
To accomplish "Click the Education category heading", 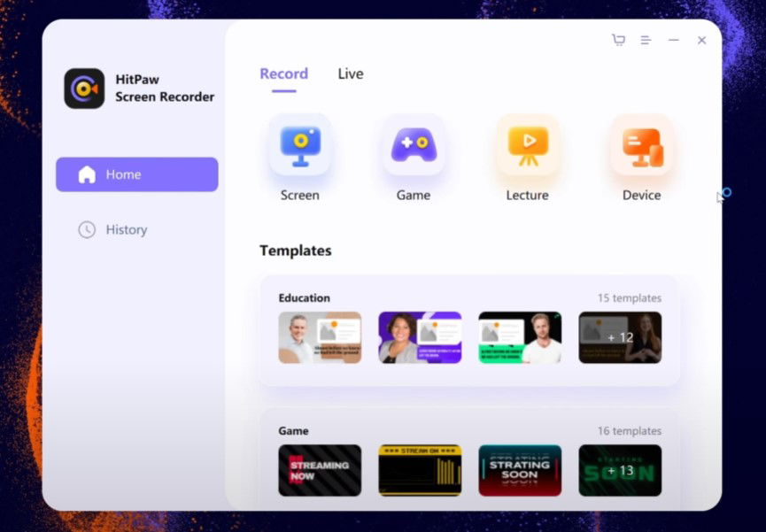I will (305, 298).
